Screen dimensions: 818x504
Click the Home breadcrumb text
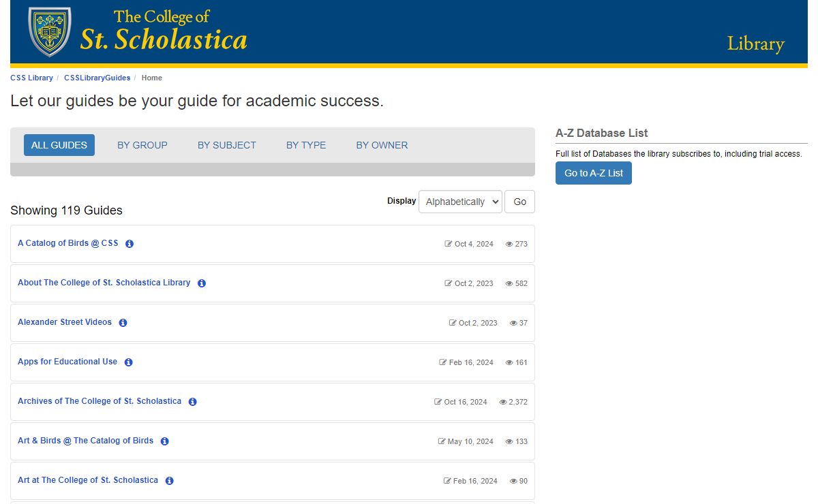click(152, 78)
